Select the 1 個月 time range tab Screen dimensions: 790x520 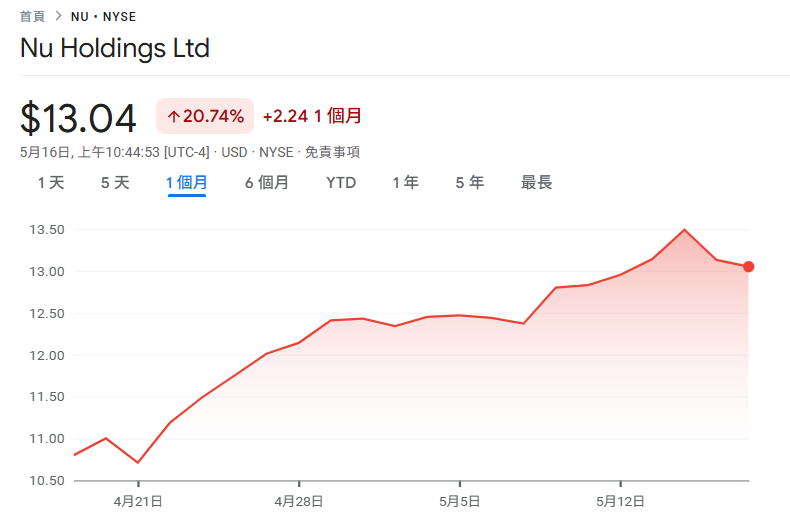tap(186, 182)
